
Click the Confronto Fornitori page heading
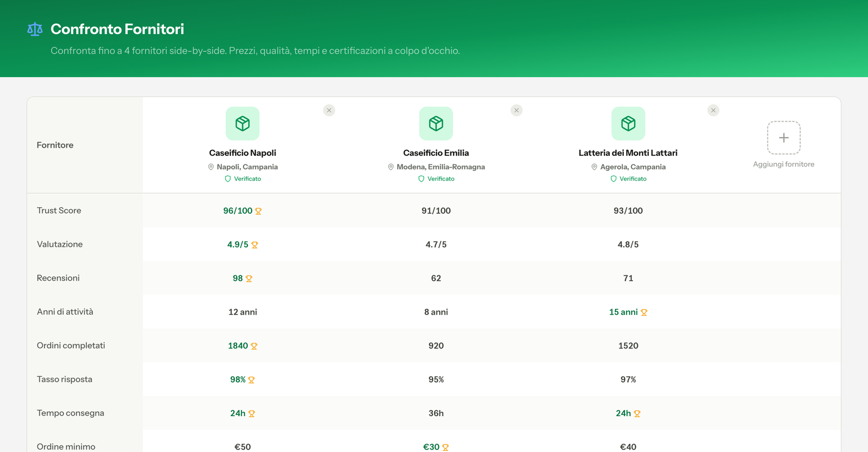pyautogui.click(x=117, y=29)
